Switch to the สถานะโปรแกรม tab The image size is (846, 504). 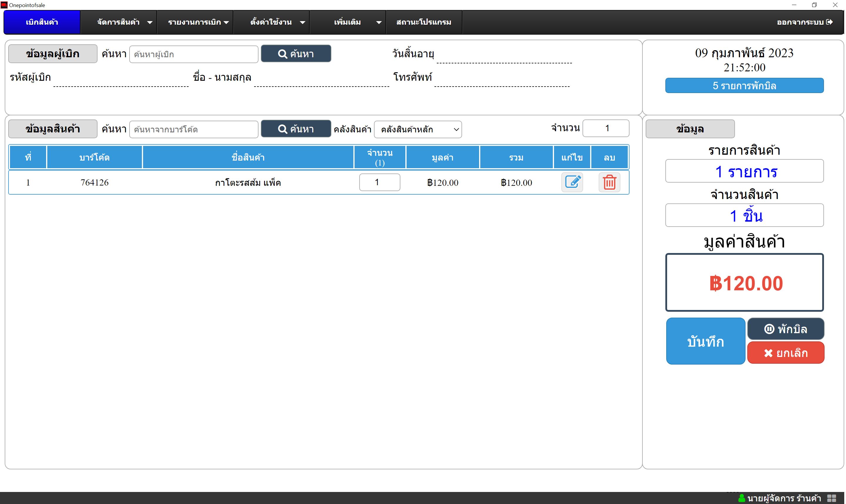point(424,22)
